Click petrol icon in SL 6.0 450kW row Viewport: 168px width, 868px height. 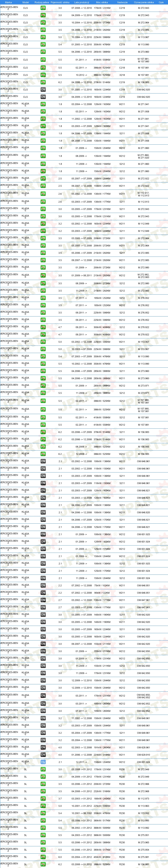point(43,857)
